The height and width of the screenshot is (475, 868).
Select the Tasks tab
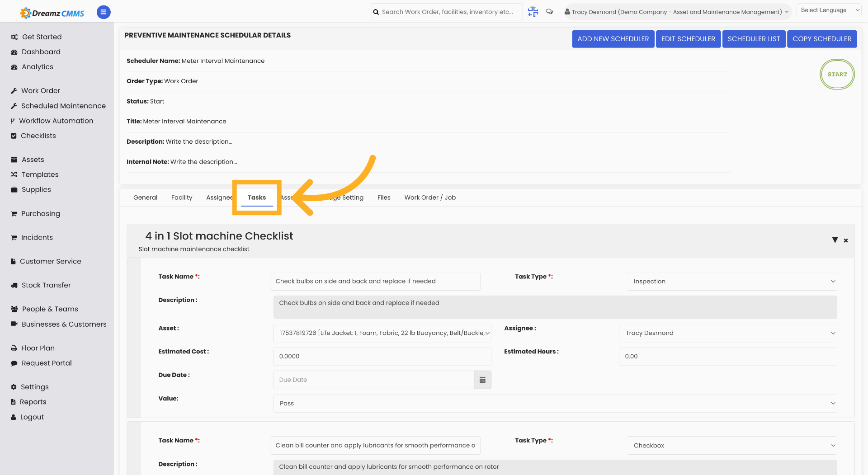tap(257, 198)
